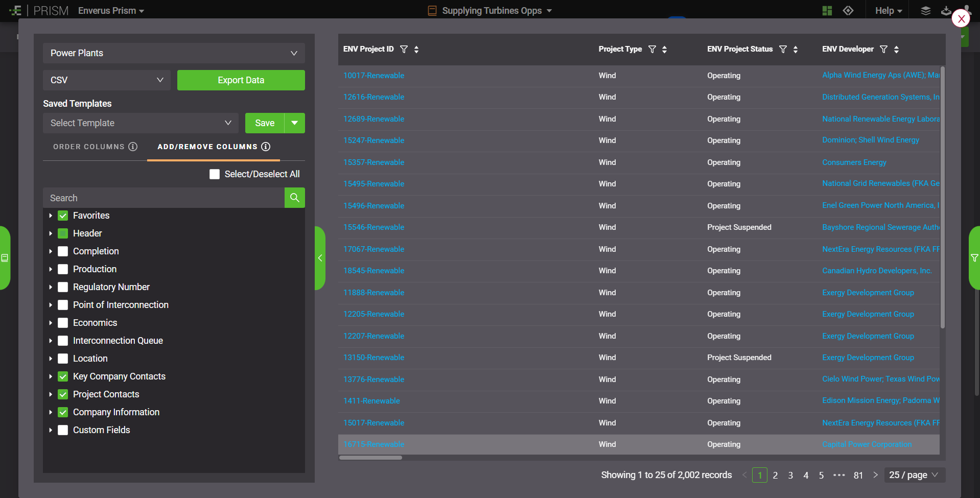The height and width of the screenshot is (498, 980).
Task: Switch to the Order Columns tab
Action: [89, 147]
